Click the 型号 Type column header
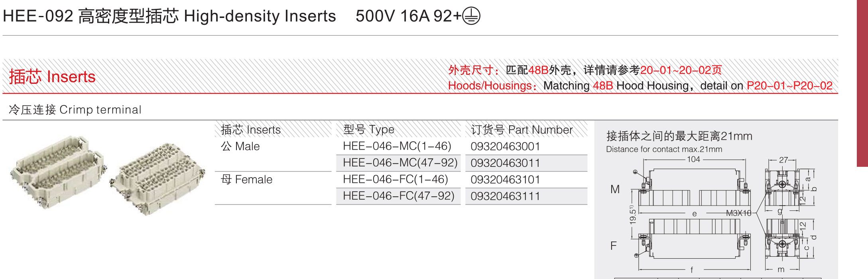This screenshot has height=279, width=868. pyautogui.click(x=368, y=130)
